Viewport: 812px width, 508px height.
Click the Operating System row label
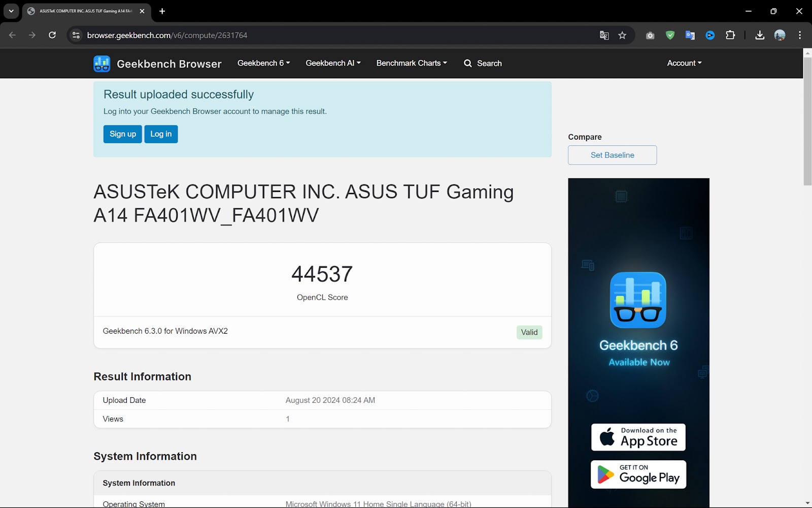click(133, 504)
